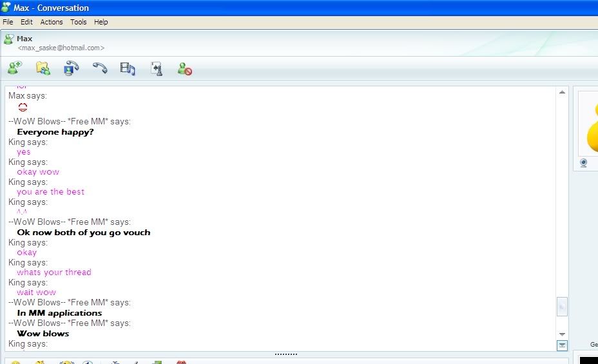The image size is (598, 364).
Task: Click the chat scrollbar down arrow
Action: coord(562,334)
